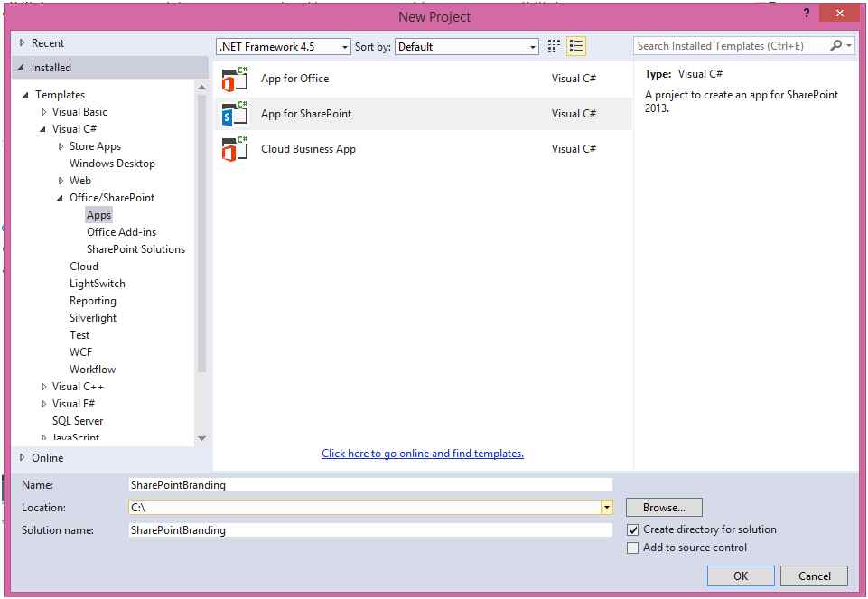
Task: Select the Reporting category
Action: pos(92,301)
